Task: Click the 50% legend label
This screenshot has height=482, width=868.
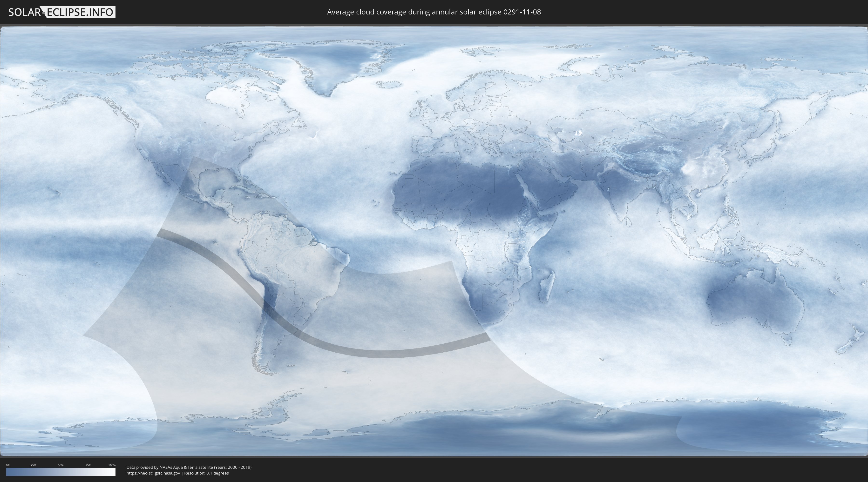Action: tap(61, 465)
